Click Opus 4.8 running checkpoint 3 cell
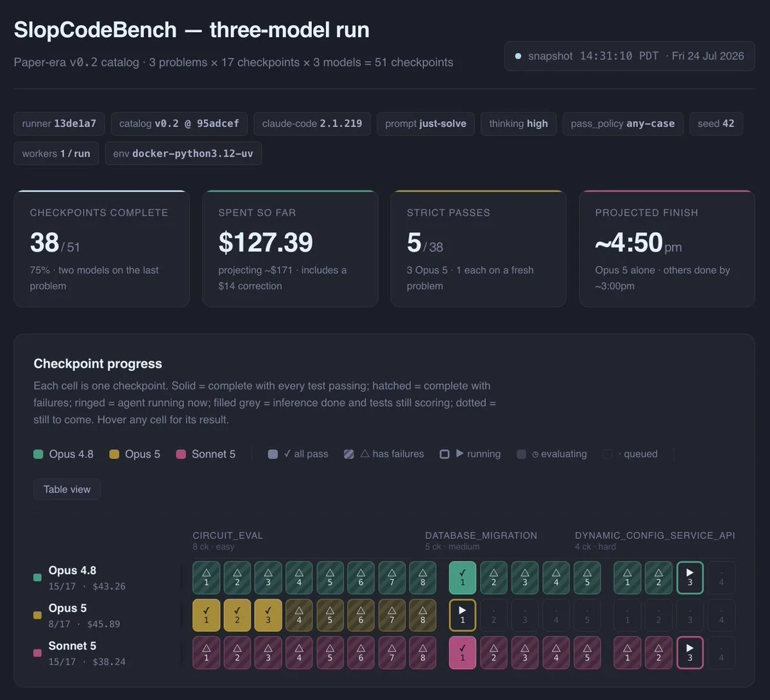This screenshot has width=770, height=700. [690, 577]
